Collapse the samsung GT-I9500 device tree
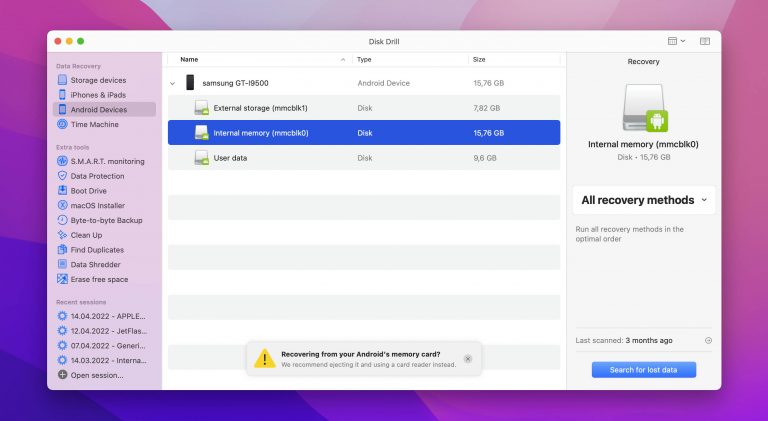Image resolution: width=768 pixels, height=421 pixels. [x=172, y=83]
